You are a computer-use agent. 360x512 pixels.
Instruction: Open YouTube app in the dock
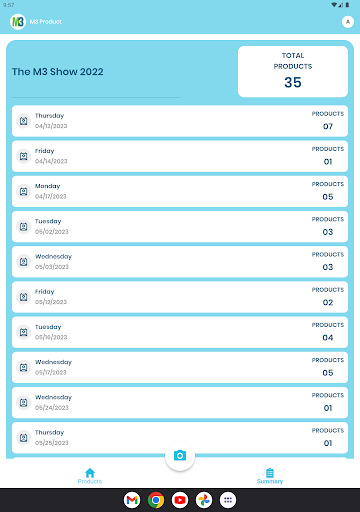[x=180, y=500]
